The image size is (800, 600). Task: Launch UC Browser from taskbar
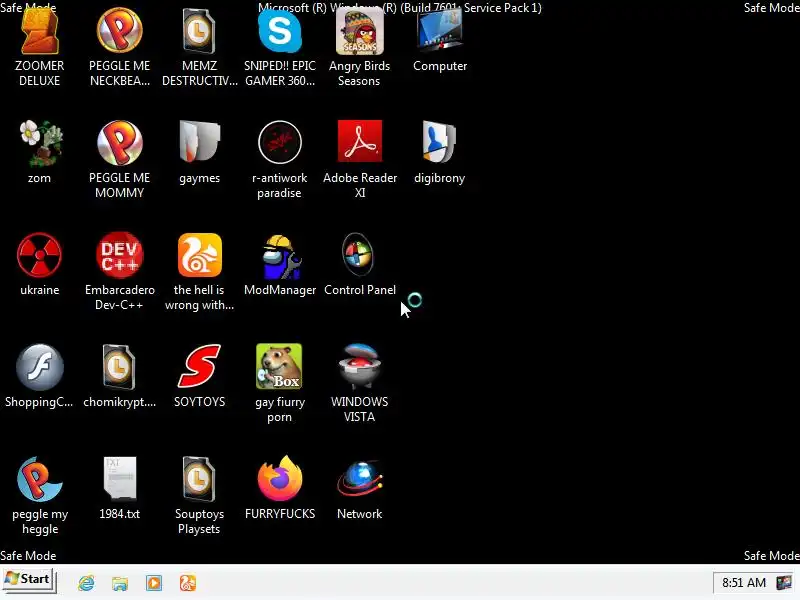tap(188, 583)
